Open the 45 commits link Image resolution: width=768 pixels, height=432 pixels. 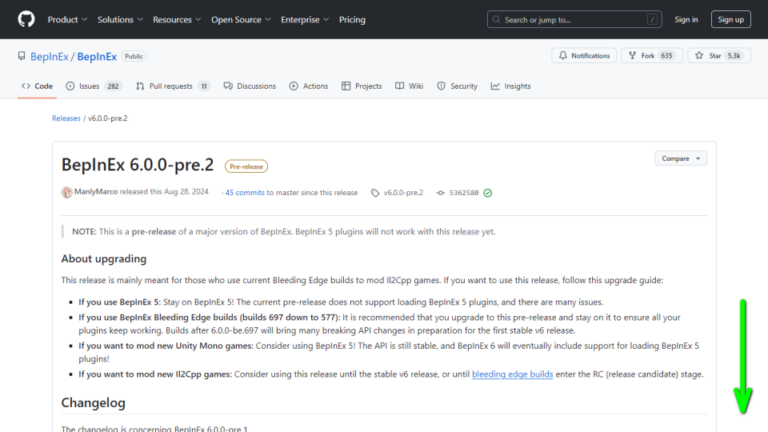(244, 192)
